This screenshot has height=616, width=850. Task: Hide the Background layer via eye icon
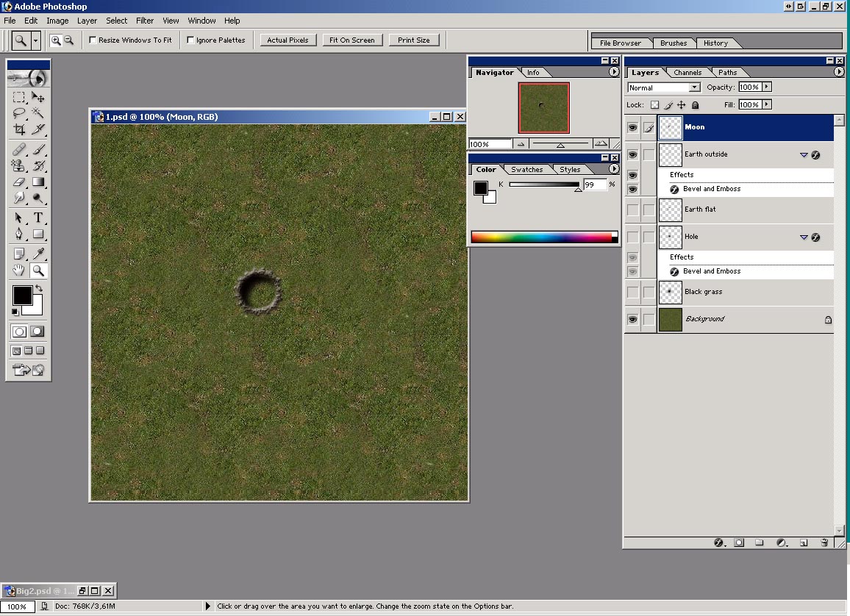(632, 319)
